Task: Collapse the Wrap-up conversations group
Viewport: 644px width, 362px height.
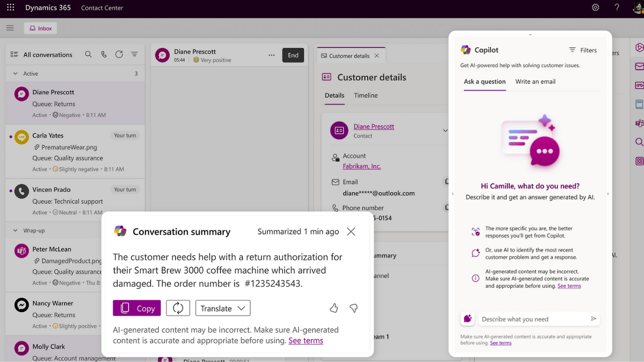Action: [x=15, y=230]
